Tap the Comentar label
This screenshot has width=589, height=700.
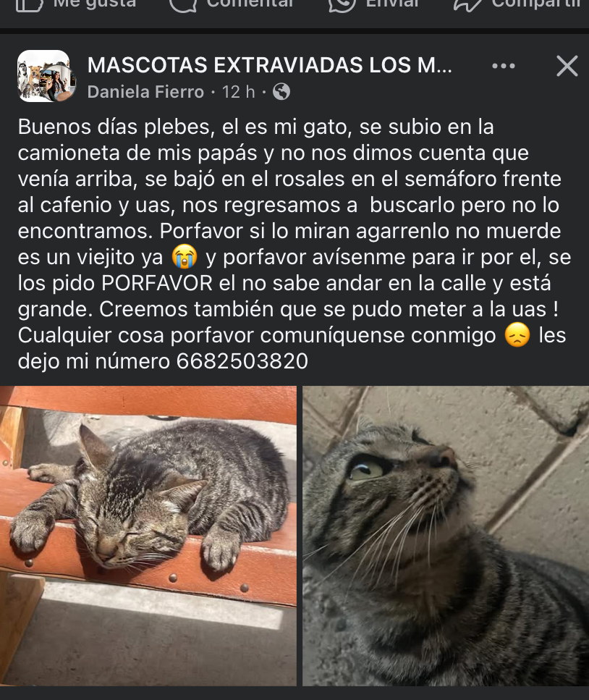click(x=250, y=4)
